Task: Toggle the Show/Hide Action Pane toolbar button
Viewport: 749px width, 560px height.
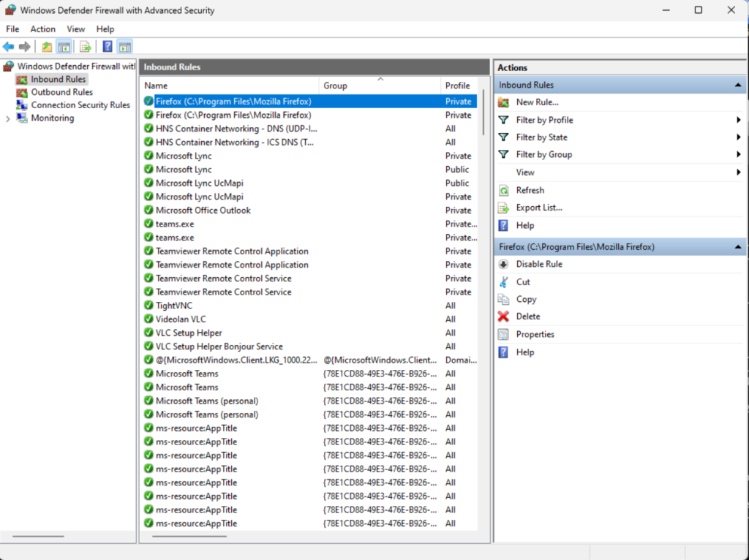Action: tap(125, 47)
